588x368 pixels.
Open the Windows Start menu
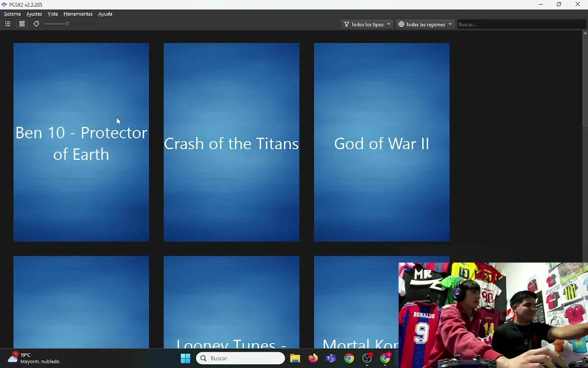click(186, 358)
